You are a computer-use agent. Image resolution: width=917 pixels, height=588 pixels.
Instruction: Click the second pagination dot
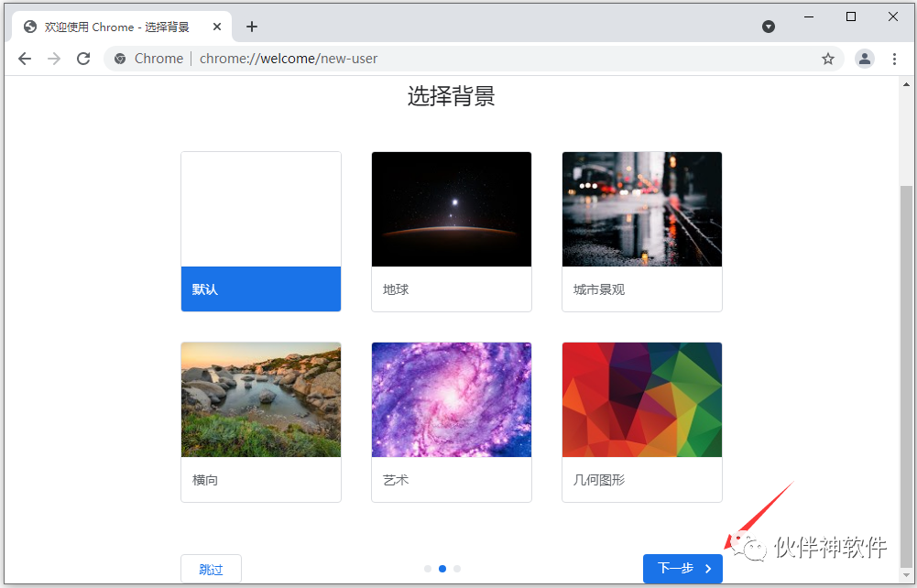pyautogui.click(x=442, y=569)
